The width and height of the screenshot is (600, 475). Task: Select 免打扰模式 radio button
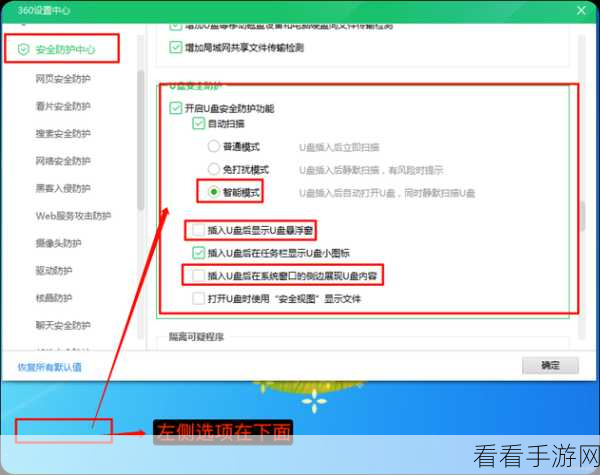click(x=214, y=169)
